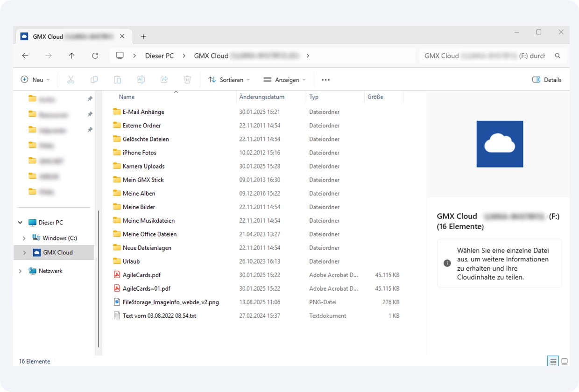
Task: Navigate up one folder level
Action: point(71,56)
